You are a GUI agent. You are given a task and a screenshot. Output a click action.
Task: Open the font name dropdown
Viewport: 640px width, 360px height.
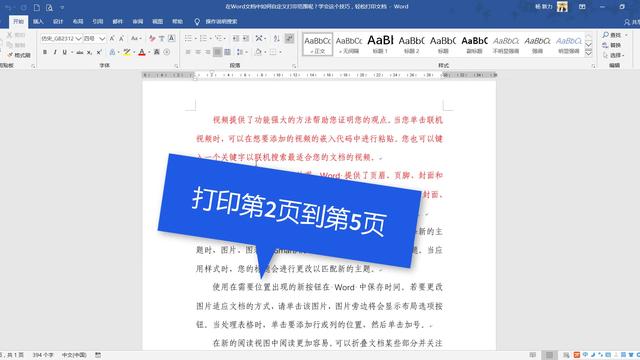78,38
